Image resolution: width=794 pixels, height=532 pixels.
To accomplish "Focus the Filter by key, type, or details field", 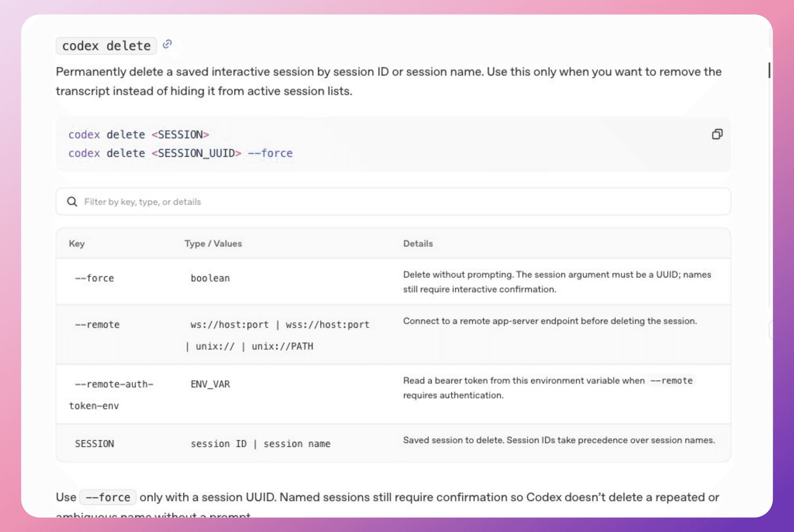I will (393, 202).
